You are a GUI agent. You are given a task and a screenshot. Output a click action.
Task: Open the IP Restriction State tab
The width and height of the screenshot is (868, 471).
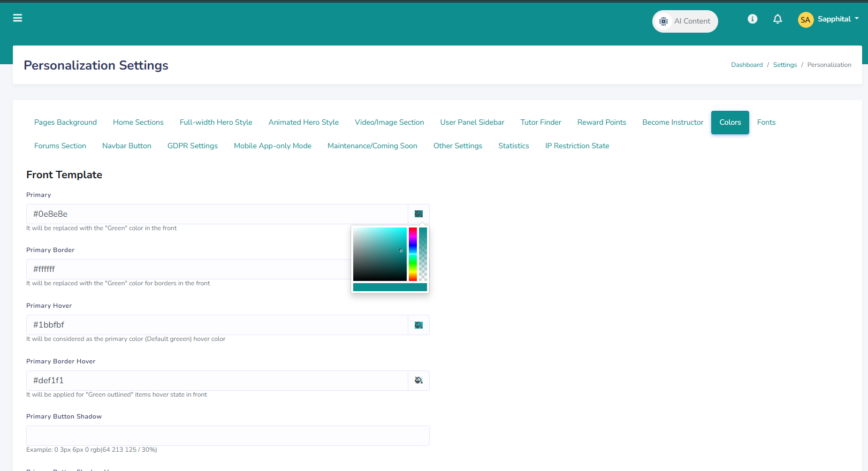(x=577, y=146)
